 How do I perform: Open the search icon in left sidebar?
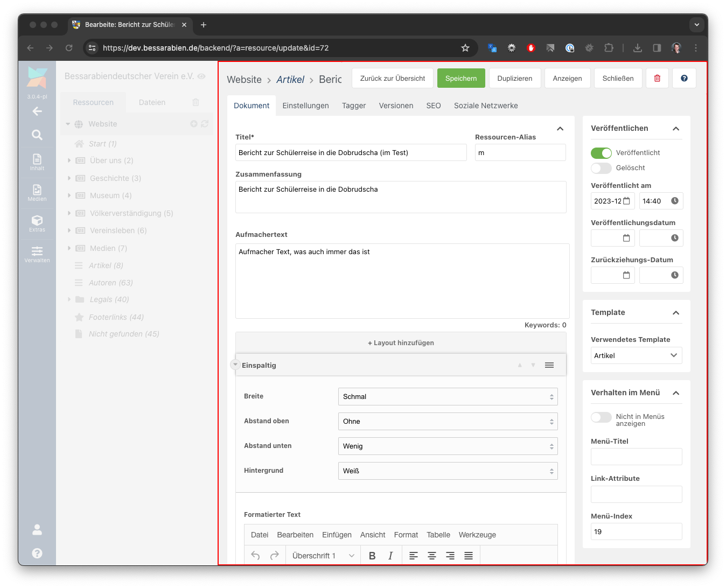37,135
